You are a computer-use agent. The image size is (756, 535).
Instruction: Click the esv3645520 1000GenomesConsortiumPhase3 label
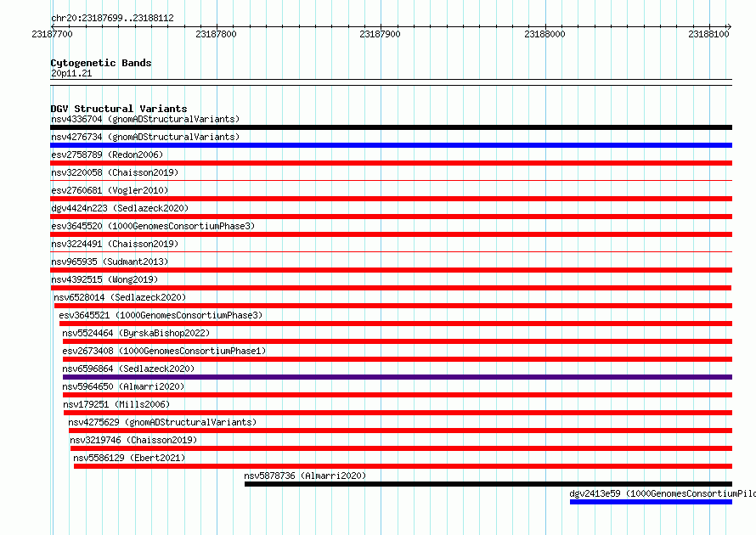tap(153, 226)
